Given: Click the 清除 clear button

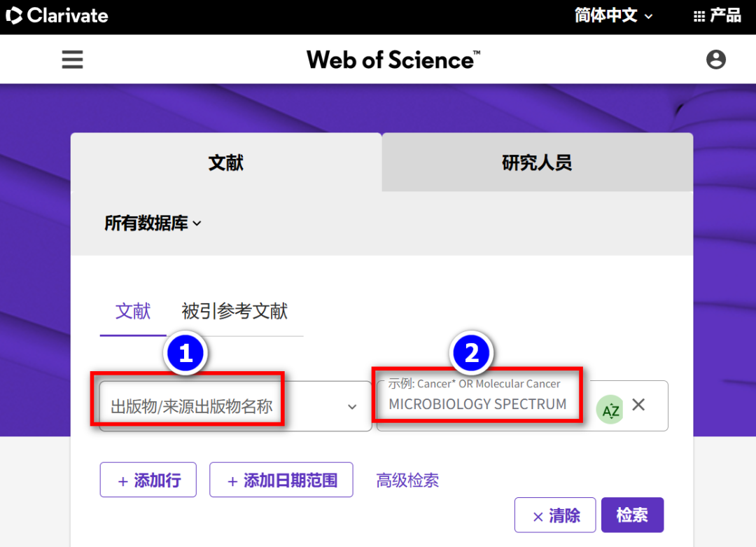Looking at the screenshot, I should click(x=555, y=515).
